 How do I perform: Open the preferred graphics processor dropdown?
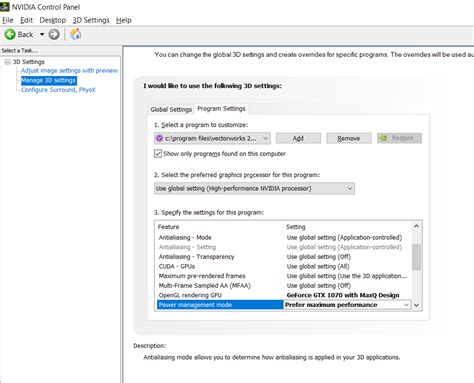click(x=254, y=189)
